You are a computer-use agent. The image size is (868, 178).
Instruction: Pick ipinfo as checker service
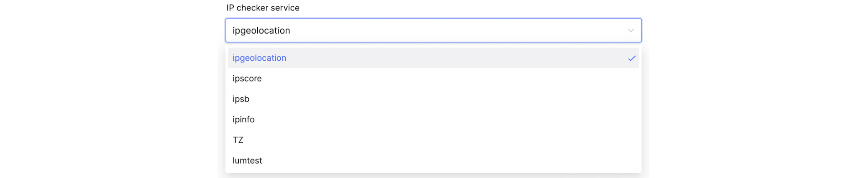pos(433,120)
